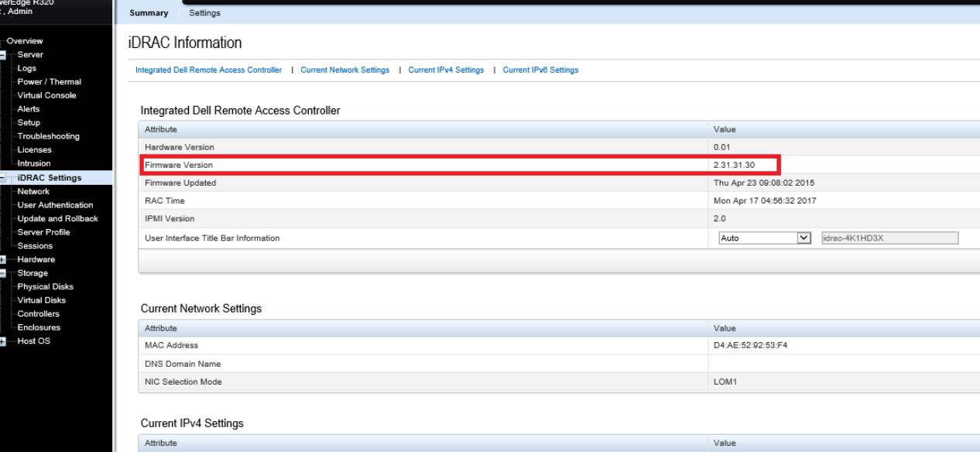This screenshot has height=452, width=980.
Task: Open the User Interface Title Bar Auto dropdown
Action: coord(766,238)
